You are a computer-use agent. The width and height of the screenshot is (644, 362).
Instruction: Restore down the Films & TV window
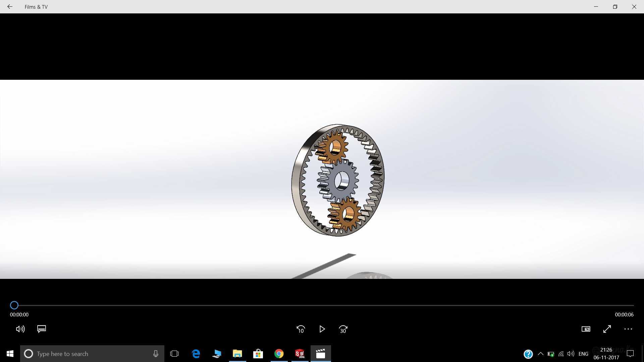pyautogui.click(x=615, y=7)
